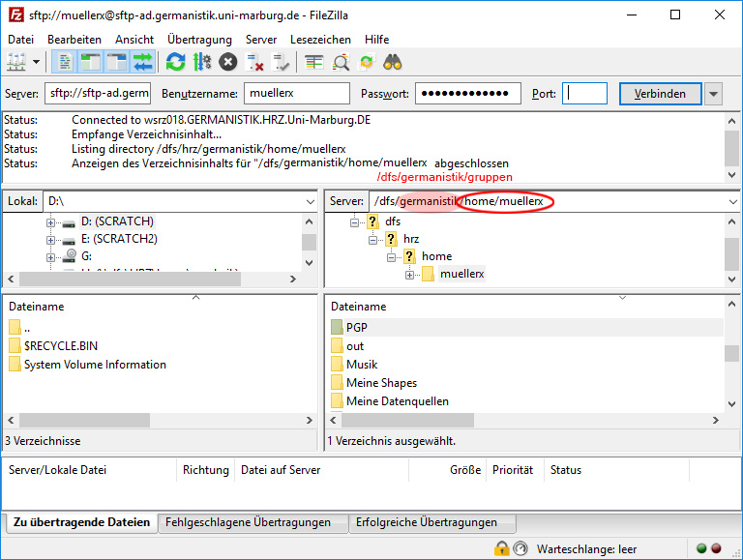Cancel the current operation icon
743x560 pixels.
pyautogui.click(x=228, y=62)
